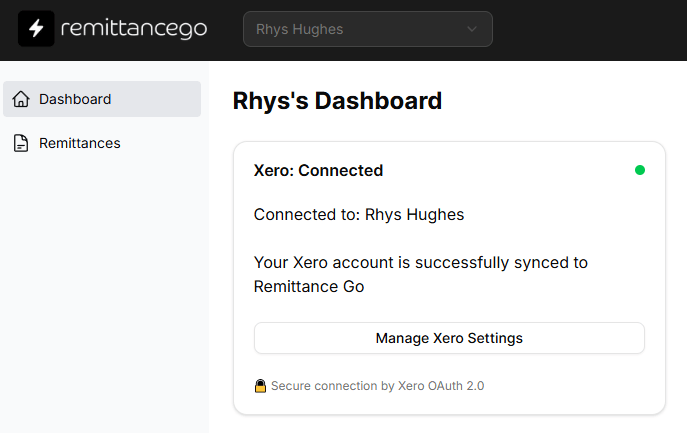The height and width of the screenshot is (433, 687).
Task: Click empty space in the dark header bar
Action: 590,29
